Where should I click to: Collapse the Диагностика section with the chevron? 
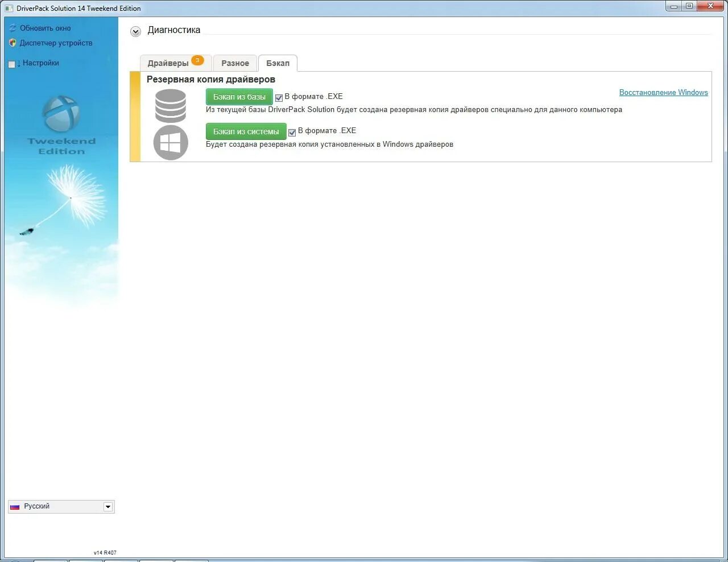click(135, 31)
